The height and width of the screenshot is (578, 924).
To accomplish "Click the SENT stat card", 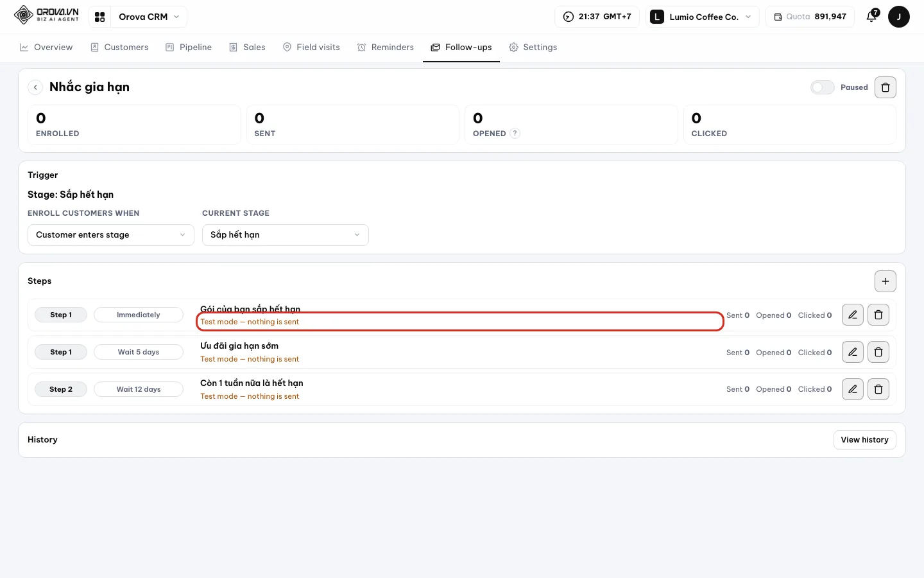I will click(x=353, y=125).
